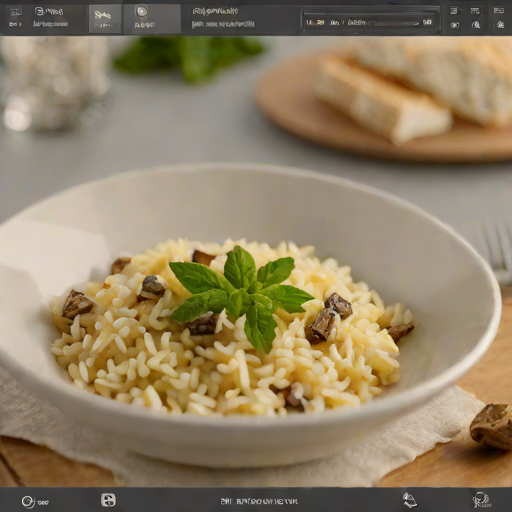Click the circular icon in bottom-left bar

28,501
